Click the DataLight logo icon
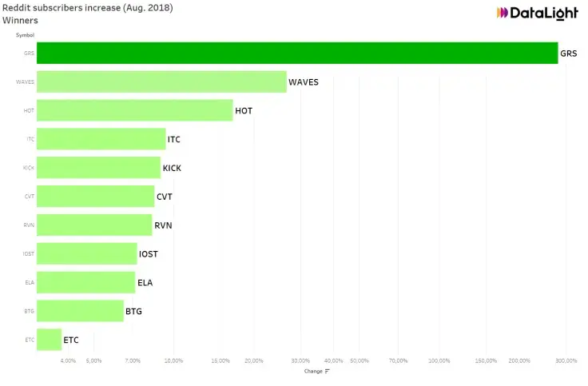 [x=503, y=13]
